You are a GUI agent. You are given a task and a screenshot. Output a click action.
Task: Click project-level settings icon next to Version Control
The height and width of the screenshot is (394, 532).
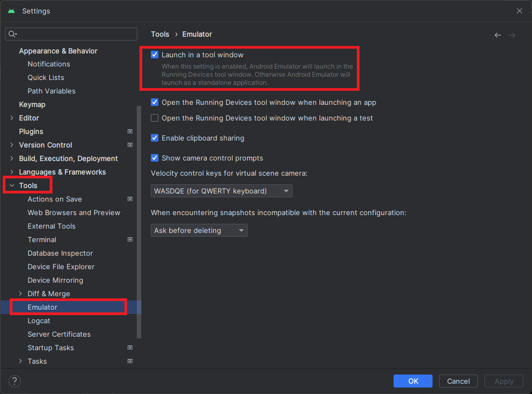(x=130, y=145)
